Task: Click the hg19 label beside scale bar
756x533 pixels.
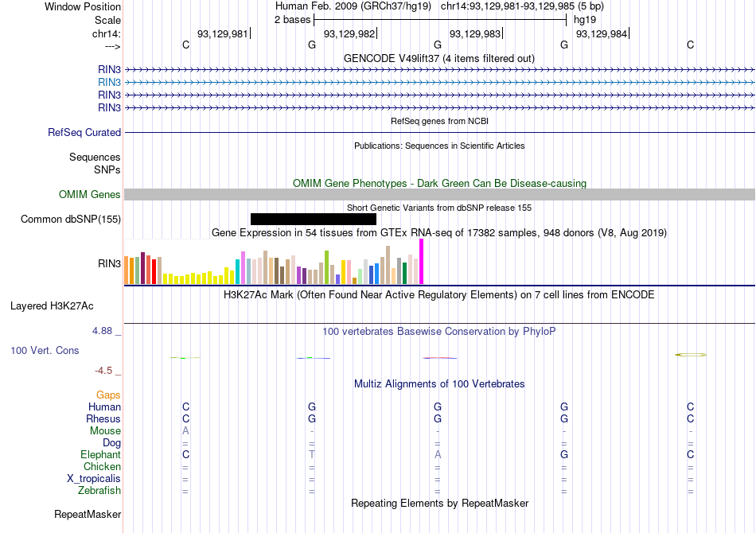Action: pos(585,20)
